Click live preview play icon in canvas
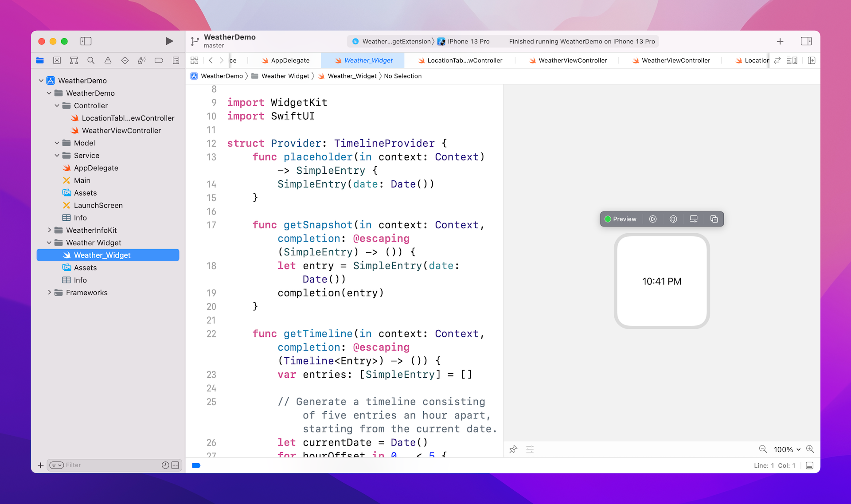Screen dimensions: 851x504 652,219
